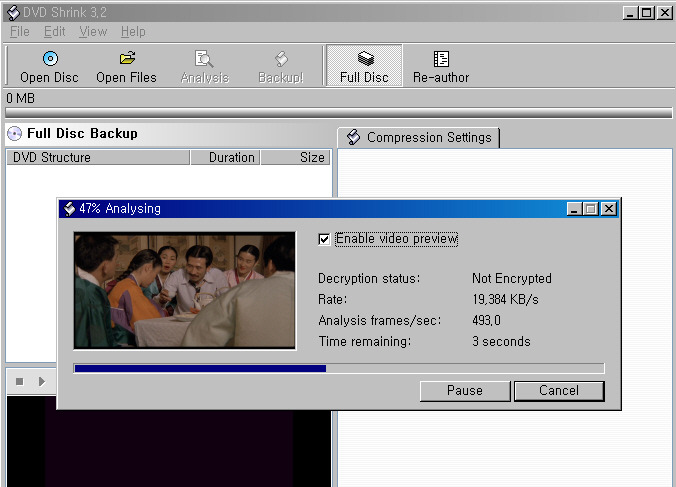Click the Open Disc toolbar icon

point(50,58)
